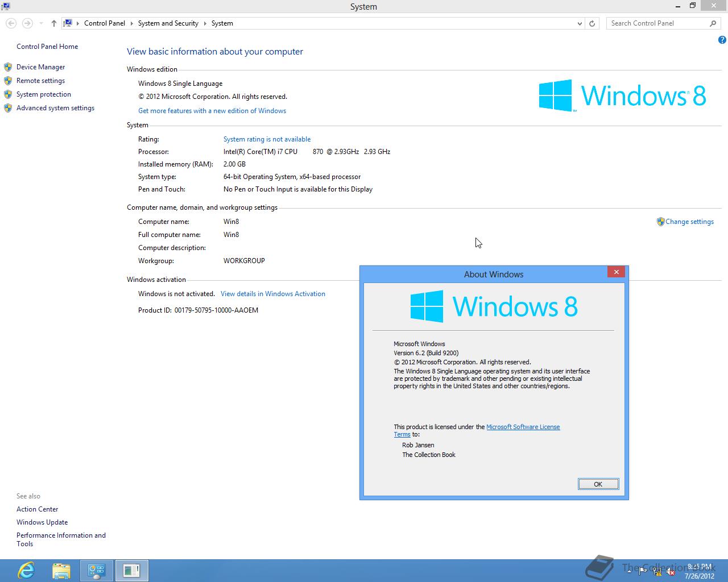Select the Product ID text 00179-50795-10000-AAOEM
The height and width of the screenshot is (582, 728).
tap(216, 310)
